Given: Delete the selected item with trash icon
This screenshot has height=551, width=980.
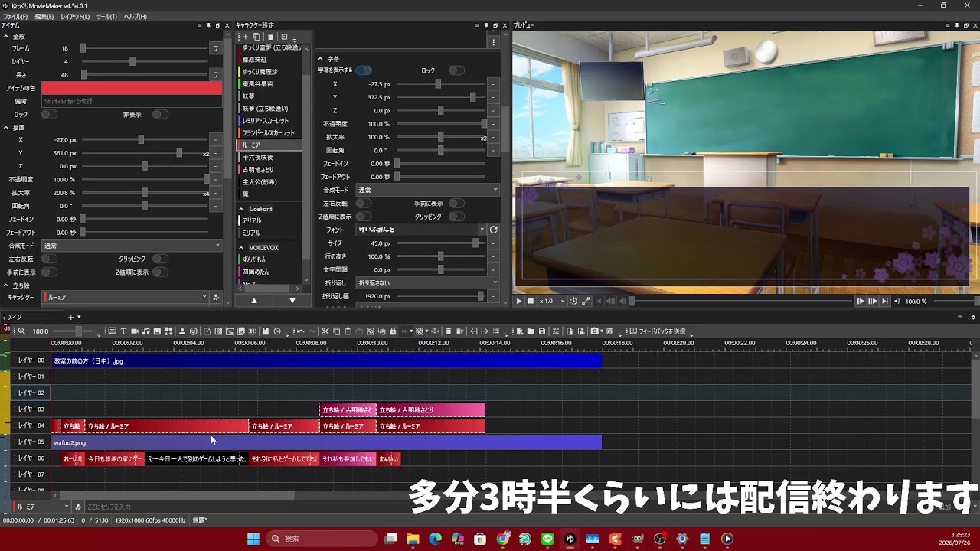Looking at the screenshot, I should point(448,331).
